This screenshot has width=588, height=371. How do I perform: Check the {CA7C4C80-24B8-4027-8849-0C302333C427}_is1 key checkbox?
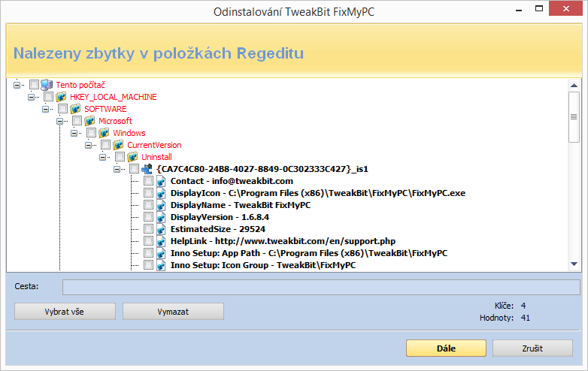[x=135, y=168]
